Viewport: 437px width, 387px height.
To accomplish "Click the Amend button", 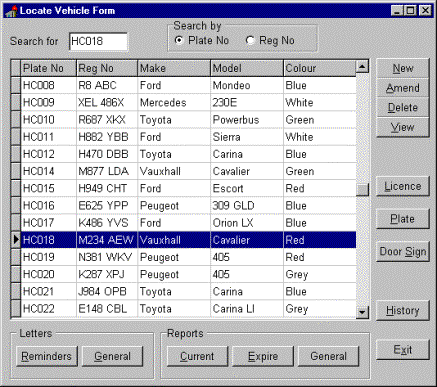I will [x=403, y=88].
